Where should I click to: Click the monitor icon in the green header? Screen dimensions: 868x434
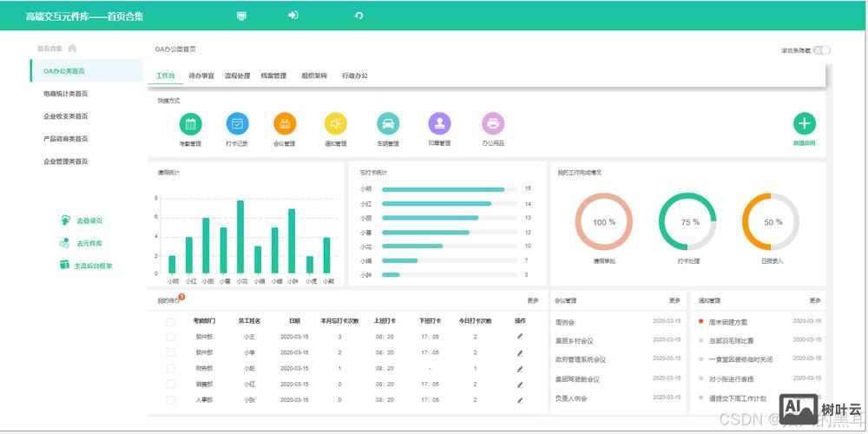tap(241, 16)
